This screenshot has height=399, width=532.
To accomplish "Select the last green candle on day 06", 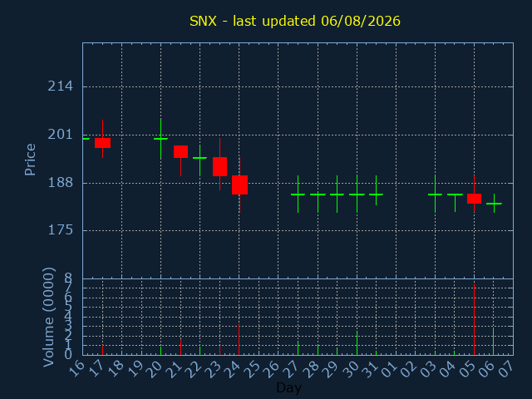I will click(494, 204).
